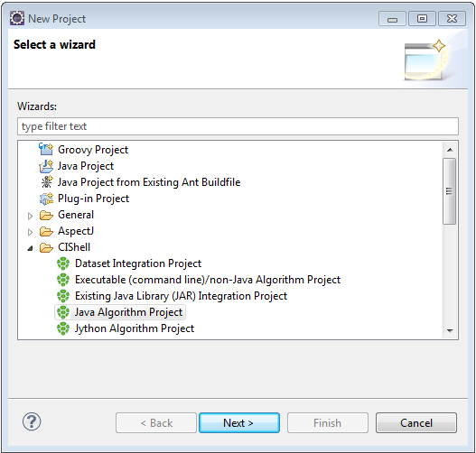Click the wizard list scrollbar down arrow
Screen dimensions: 476x453
pos(450,330)
